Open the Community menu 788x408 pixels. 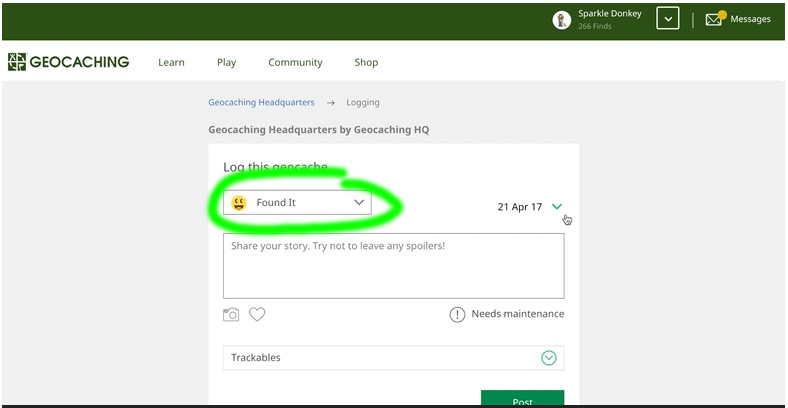[296, 63]
